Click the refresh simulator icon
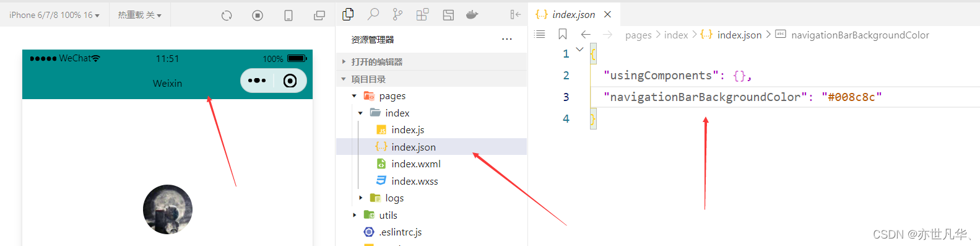The height and width of the screenshot is (246, 980). tap(227, 15)
